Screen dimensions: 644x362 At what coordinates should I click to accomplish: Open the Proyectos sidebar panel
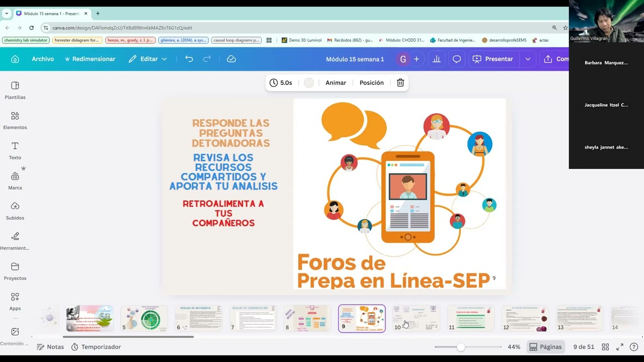pos(15,271)
